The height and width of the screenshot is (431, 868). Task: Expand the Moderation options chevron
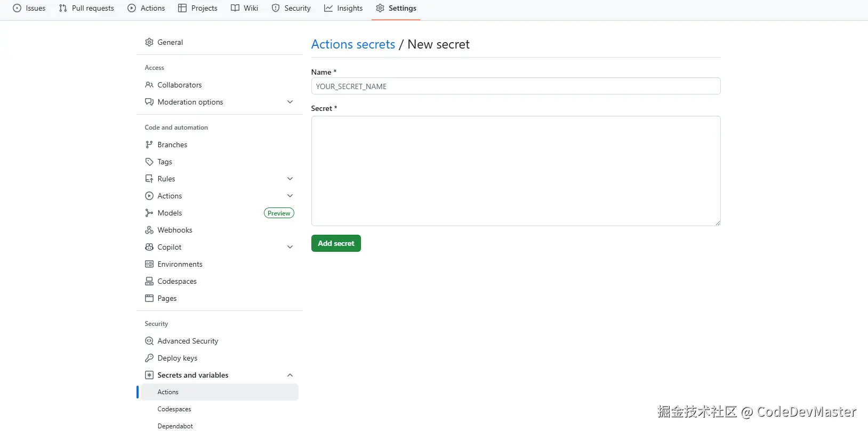(290, 102)
